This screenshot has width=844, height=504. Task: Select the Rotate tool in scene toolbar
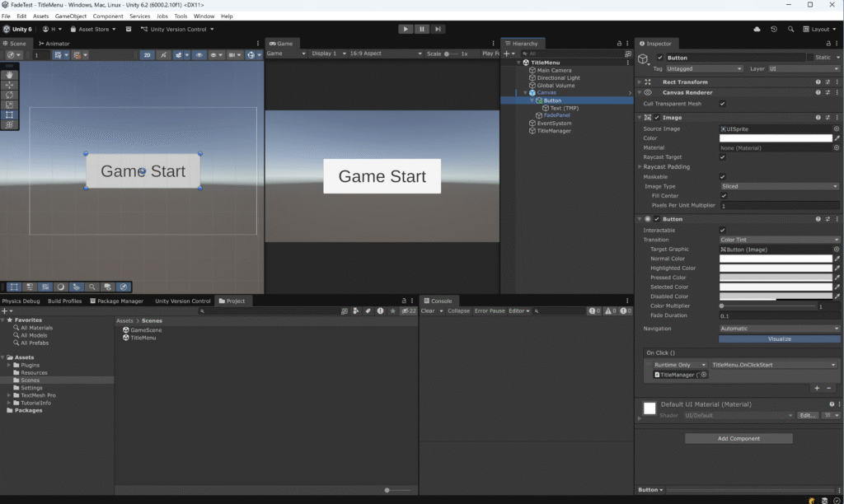tap(10, 95)
